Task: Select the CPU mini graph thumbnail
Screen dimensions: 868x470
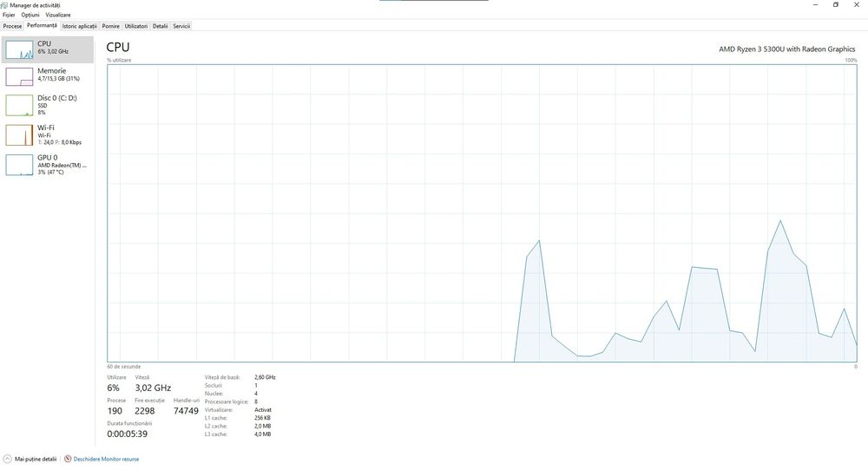Action: 19,49
